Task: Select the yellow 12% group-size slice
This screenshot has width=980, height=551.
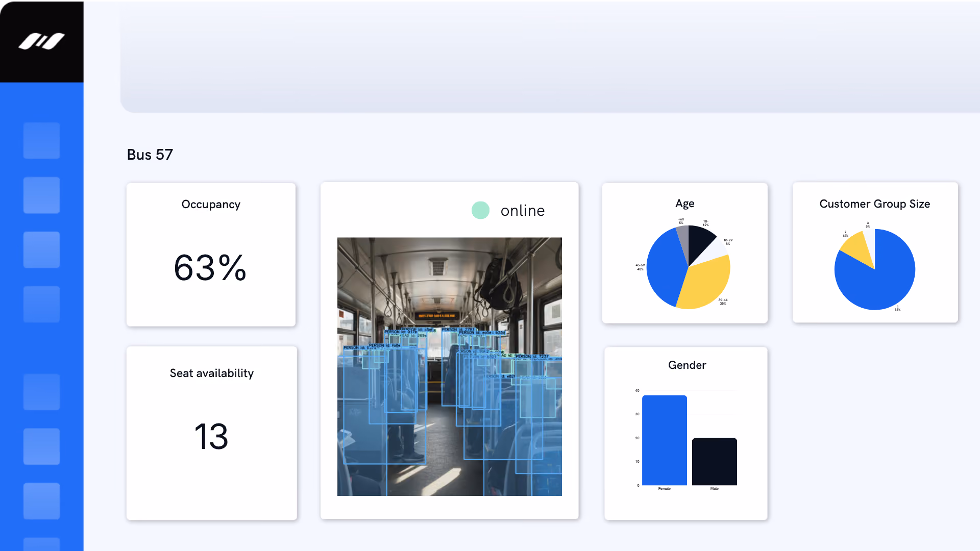Action: click(x=857, y=247)
